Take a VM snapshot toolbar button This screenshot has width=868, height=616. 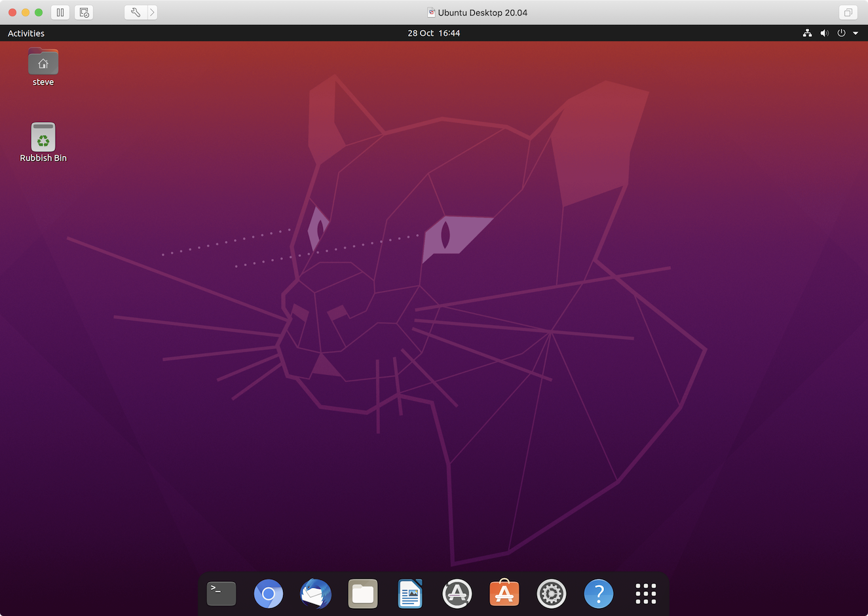pos(84,12)
